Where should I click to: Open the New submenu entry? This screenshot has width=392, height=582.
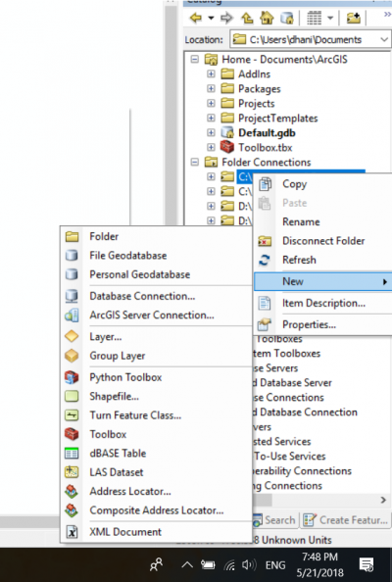tap(323, 281)
